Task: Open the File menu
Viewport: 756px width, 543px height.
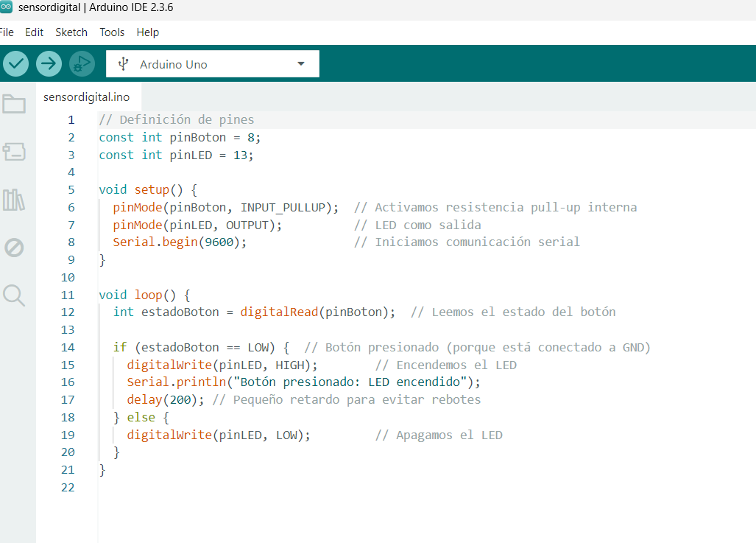Action: [6, 32]
